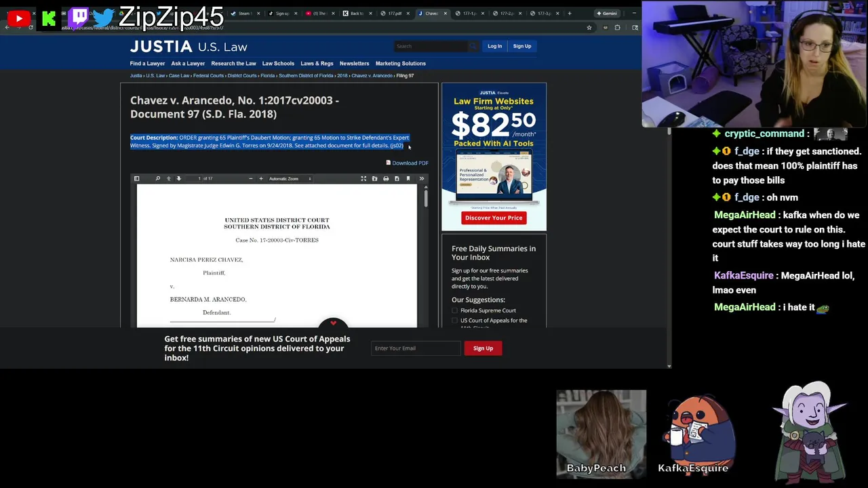Viewport: 868px width, 488px height.
Task: Collapse the bottom newsletter banner arrow
Action: (x=333, y=323)
